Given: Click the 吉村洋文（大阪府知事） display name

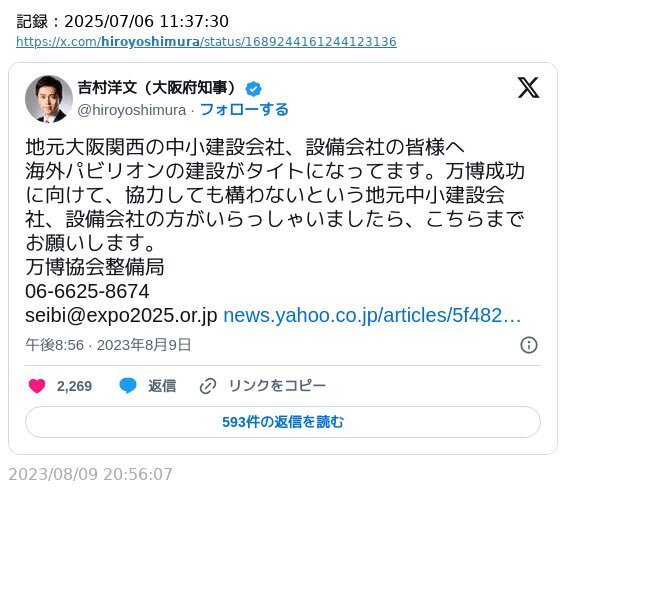Looking at the screenshot, I should (x=157, y=88).
